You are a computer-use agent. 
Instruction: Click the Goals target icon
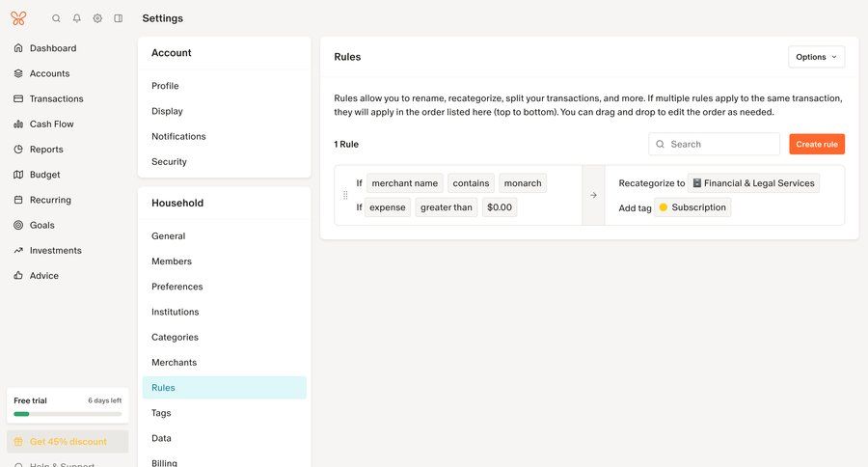[18, 225]
